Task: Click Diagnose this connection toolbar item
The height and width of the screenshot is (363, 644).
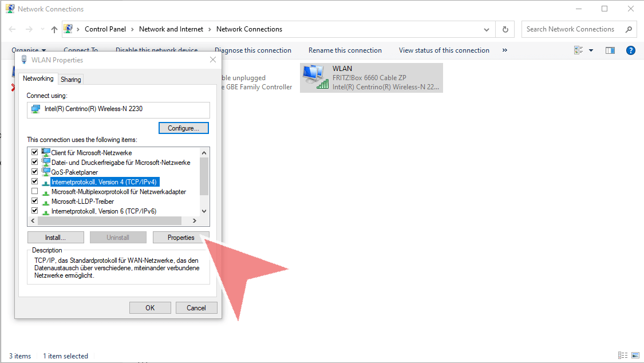Action: pos(253,50)
